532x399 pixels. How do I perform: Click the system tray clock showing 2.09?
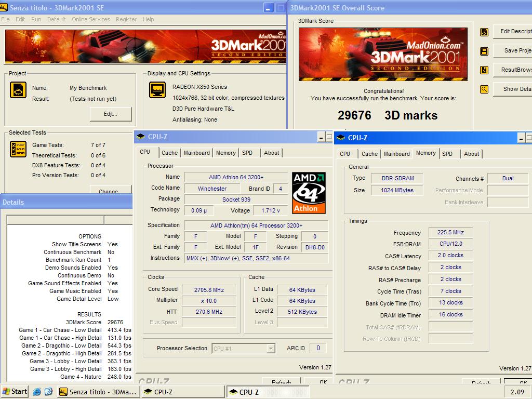tap(517, 392)
